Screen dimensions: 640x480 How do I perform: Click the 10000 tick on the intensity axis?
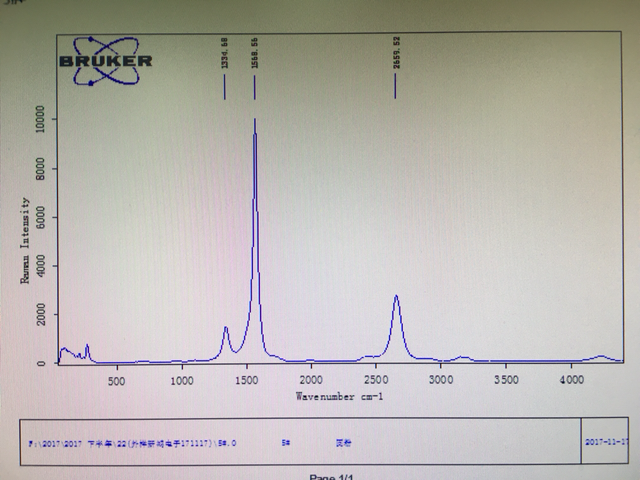click(x=40, y=119)
